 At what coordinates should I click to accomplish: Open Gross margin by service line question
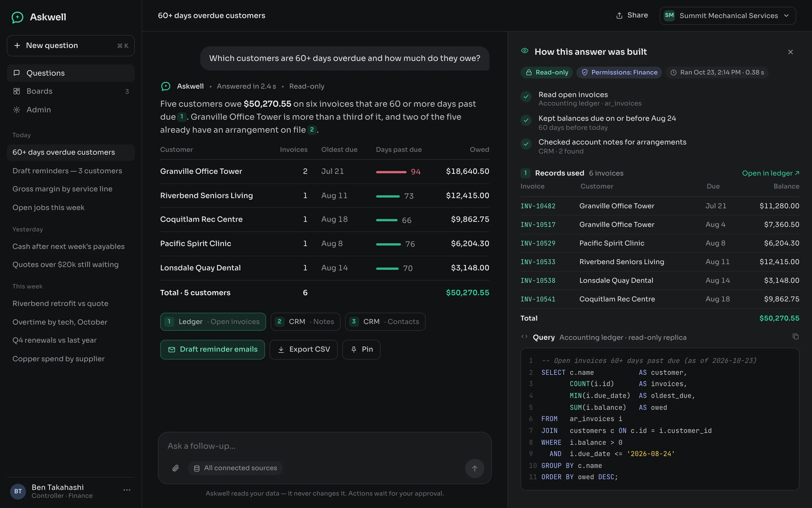point(70,189)
